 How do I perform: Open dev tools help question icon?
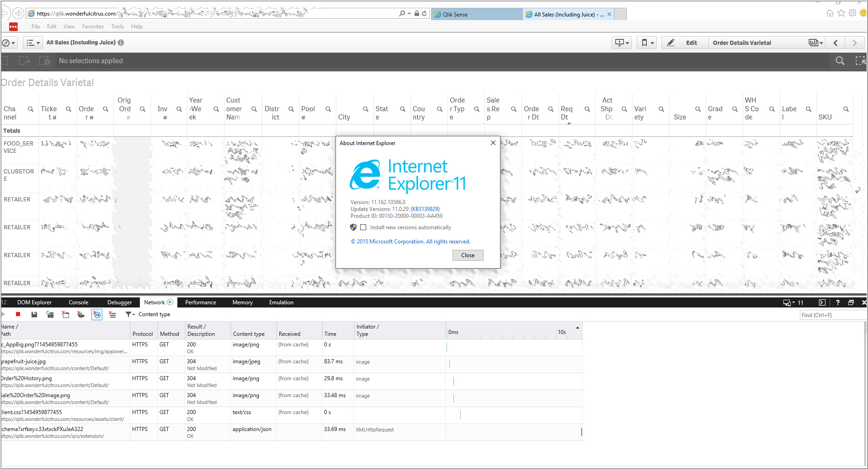837,302
